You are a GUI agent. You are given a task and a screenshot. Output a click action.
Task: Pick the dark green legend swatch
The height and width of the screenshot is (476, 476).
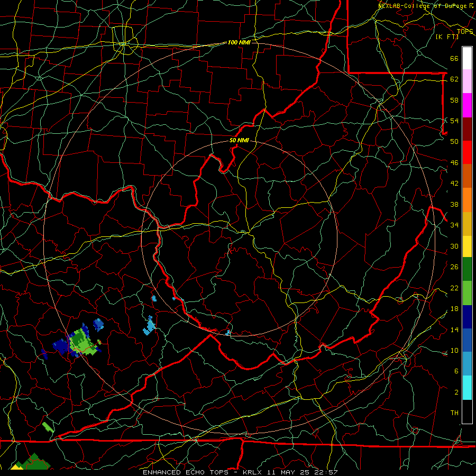point(467,269)
